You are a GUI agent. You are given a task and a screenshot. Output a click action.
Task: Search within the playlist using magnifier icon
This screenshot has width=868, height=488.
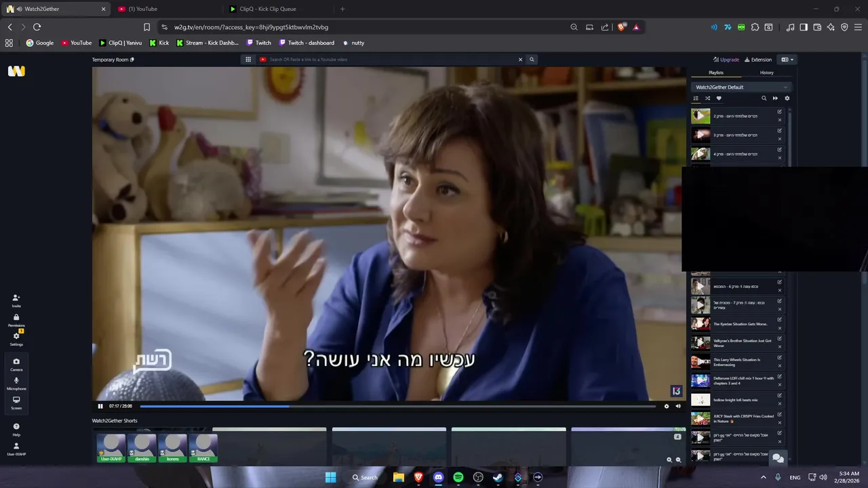pos(764,98)
